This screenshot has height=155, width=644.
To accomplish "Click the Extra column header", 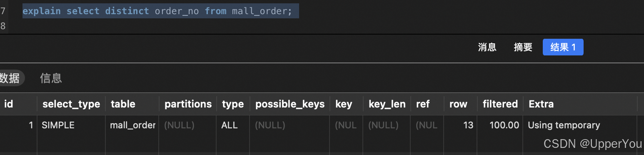I will coord(580,104).
